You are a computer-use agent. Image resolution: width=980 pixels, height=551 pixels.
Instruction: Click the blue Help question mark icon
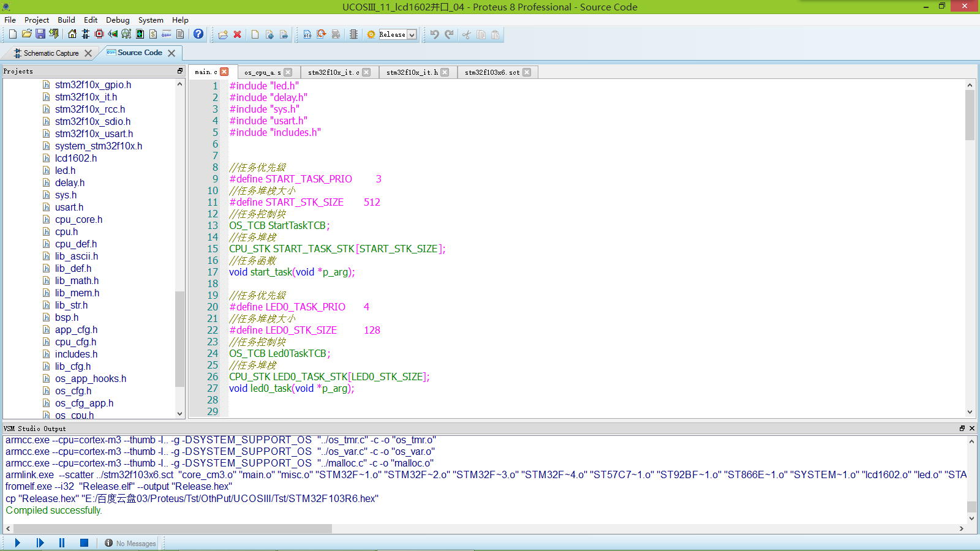tap(198, 34)
